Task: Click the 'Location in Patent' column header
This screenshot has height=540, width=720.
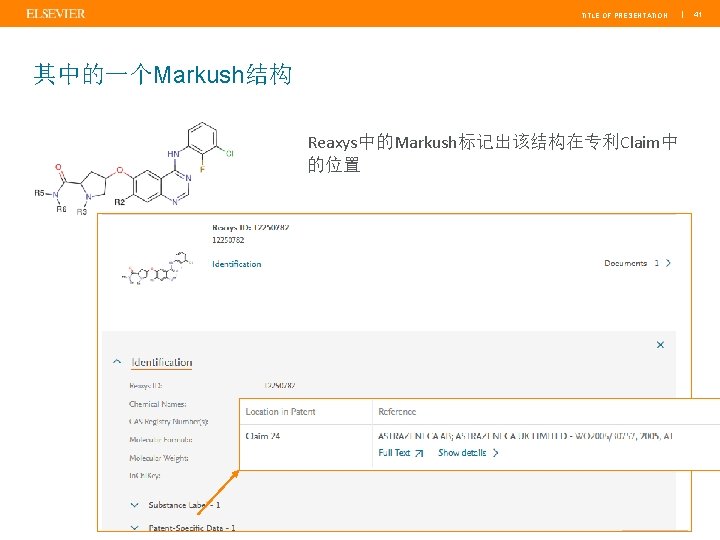Action: [x=280, y=412]
